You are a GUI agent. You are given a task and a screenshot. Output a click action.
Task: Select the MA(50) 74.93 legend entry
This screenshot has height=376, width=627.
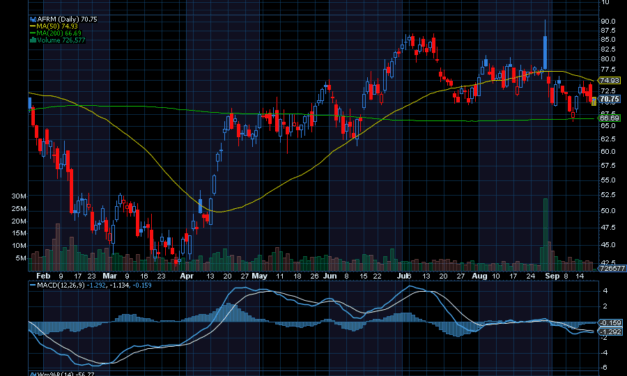(57, 26)
